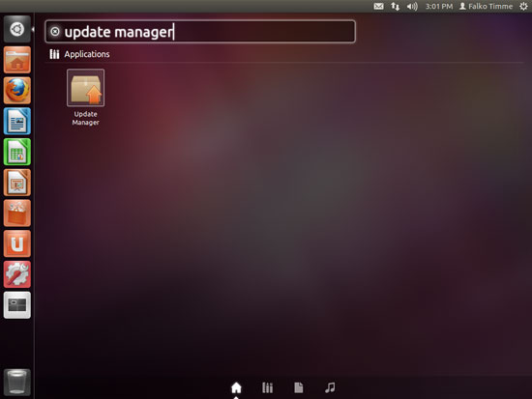Switch to the Files lens
This screenshot has height=399, width=532.
click(299, 387)
